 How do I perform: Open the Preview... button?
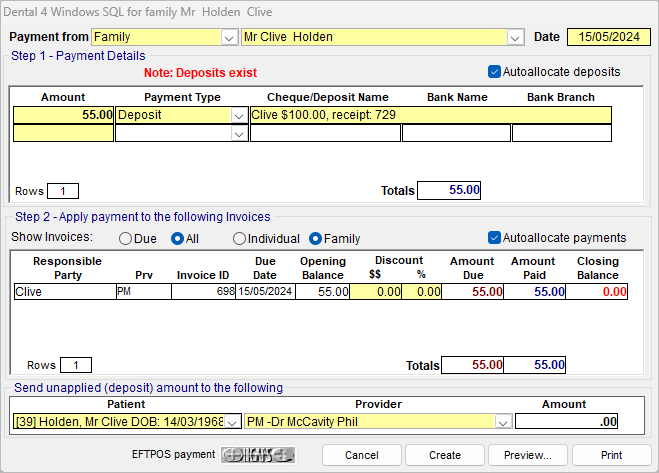(527, 455)
